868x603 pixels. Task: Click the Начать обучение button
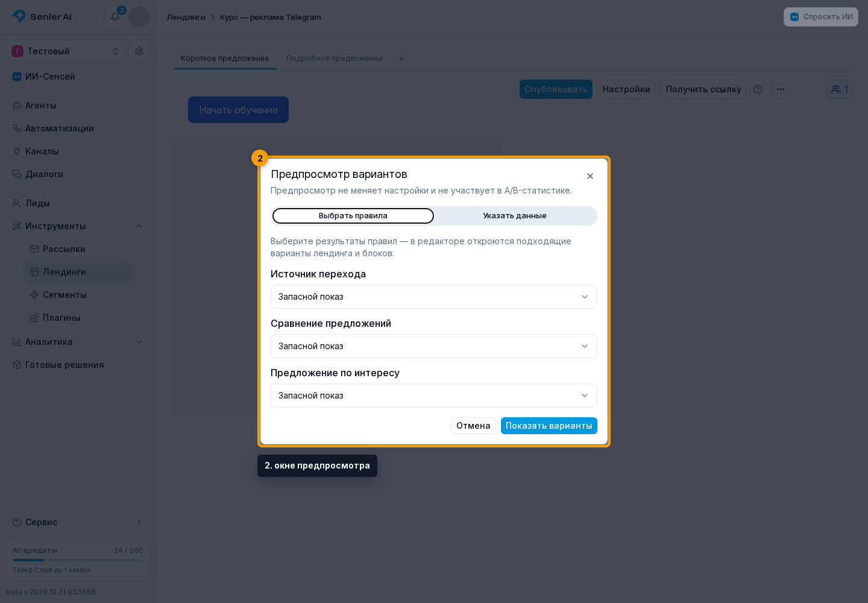pyautogui.click(x=238, y=110)
